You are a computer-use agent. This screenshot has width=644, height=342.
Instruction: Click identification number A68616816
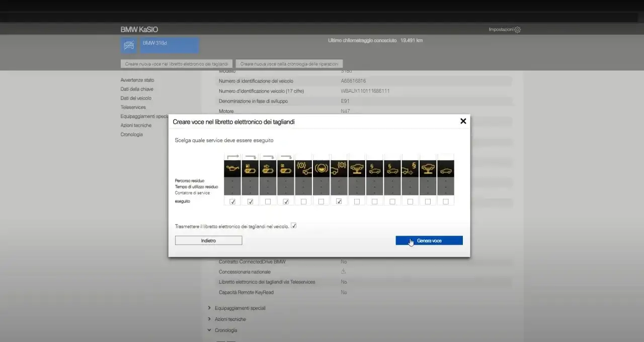click(353, 81)
